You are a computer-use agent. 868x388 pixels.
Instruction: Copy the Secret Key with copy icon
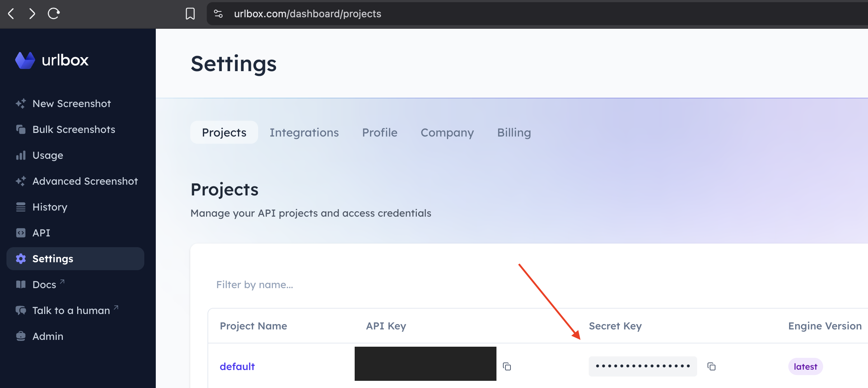coord(711,366)
